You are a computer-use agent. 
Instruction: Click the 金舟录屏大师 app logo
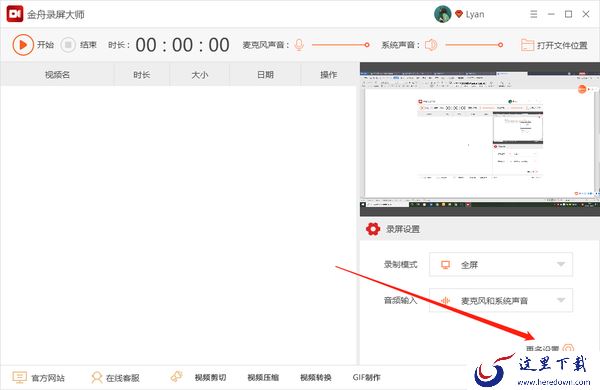(x=15, y=14)
